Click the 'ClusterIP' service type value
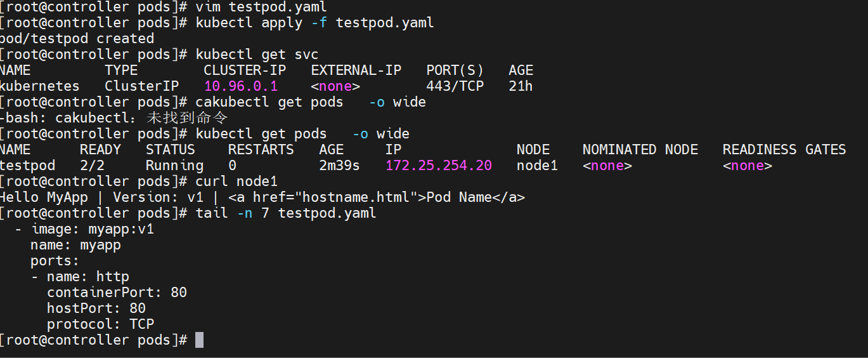This screenshot has height=358, width=868. [x=142, y=86]
